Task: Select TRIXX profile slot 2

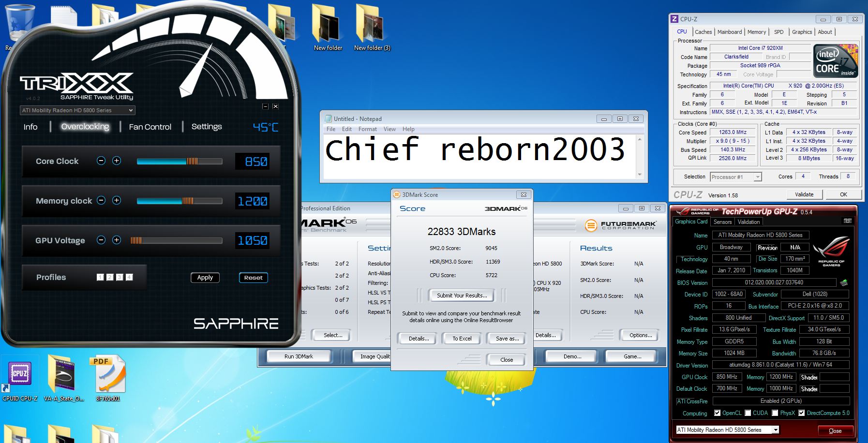Action: [110, 277]
